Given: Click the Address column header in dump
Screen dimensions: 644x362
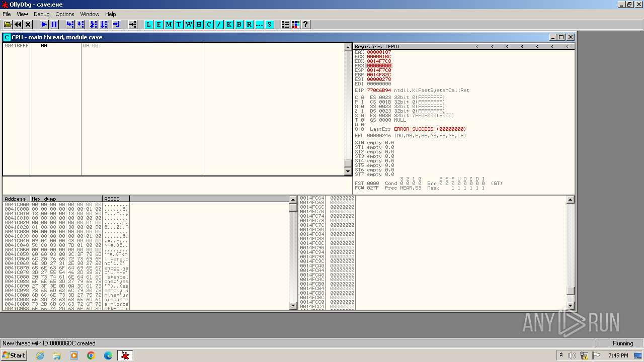Looking at the screenshot, I should 16,199.
